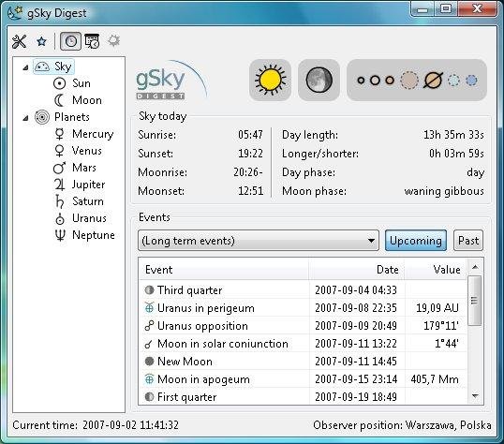This screenshot has height=444, width=504.
Task: Select the New Moon event row
Action: point(303,362)
